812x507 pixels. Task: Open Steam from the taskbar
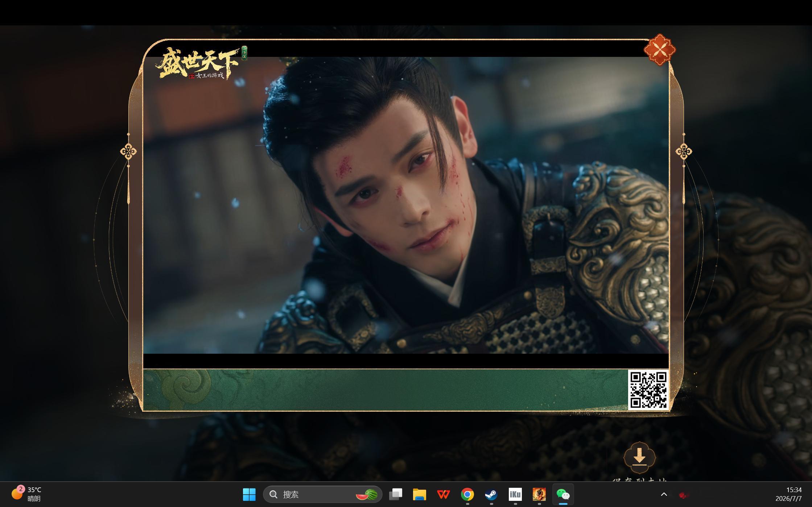click(x=491, y=494)
